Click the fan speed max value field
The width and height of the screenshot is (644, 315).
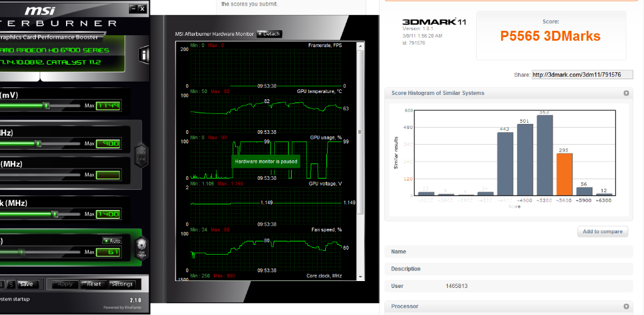tap(108, 253)
